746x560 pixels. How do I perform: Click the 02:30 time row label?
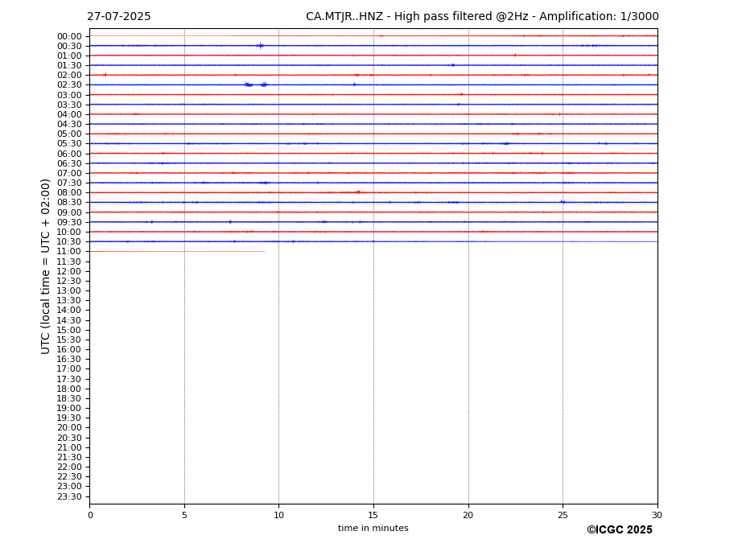click(x=69, y=84)
